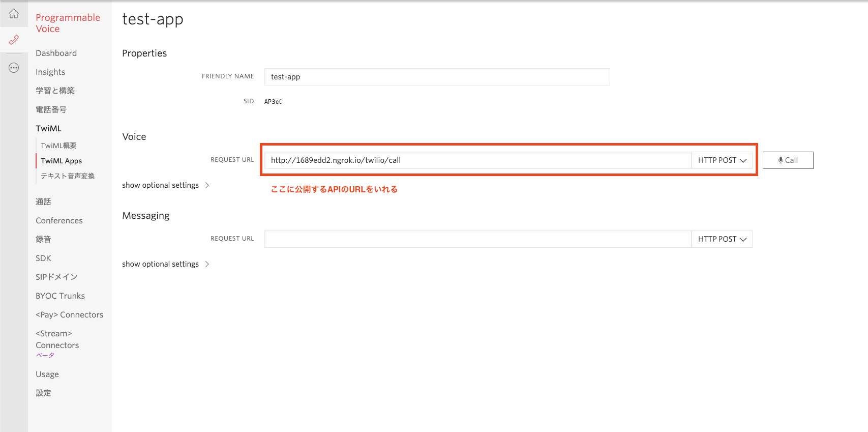
Task: Open TwiML概要 submenu item
Action: point(58,146)
